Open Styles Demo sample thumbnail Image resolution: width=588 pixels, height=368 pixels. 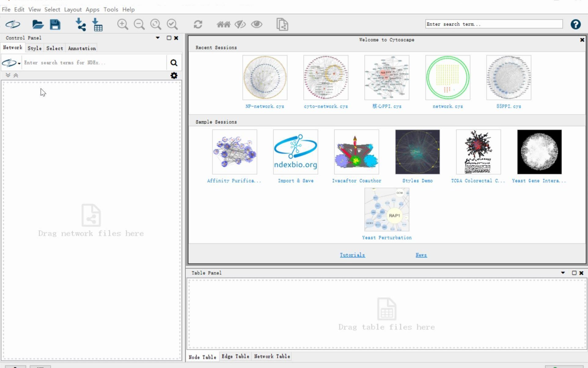[x=417, y=152]
